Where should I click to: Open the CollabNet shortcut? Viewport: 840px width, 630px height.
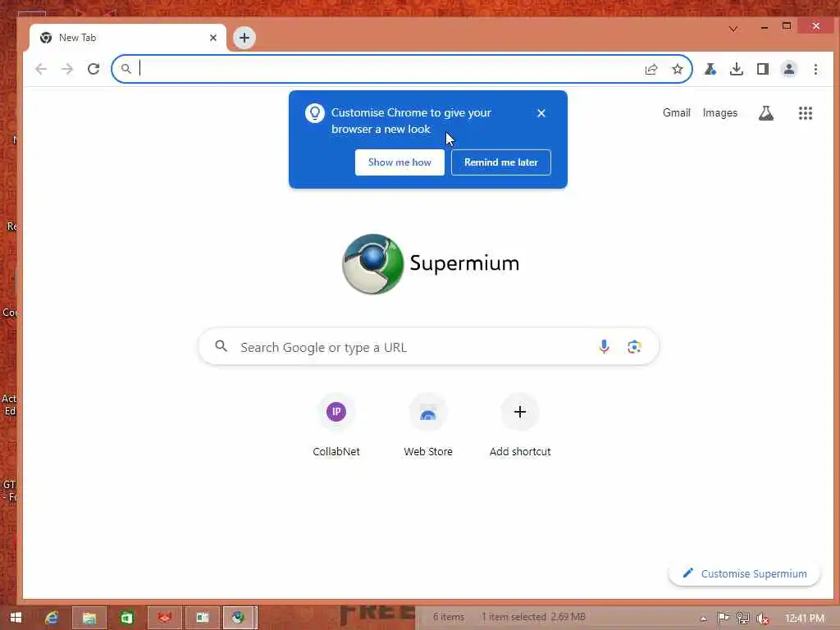336,426
